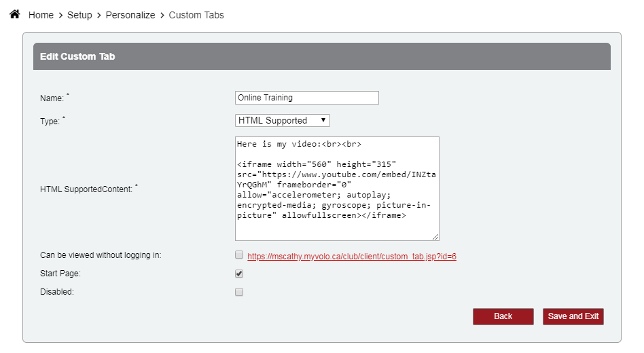Uncheck the Start Page checkbox
644x353 pixels.
tap(238, 274)
